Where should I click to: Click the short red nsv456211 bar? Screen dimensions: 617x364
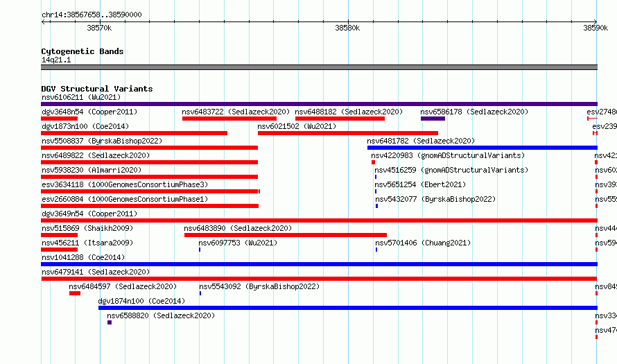60,250
